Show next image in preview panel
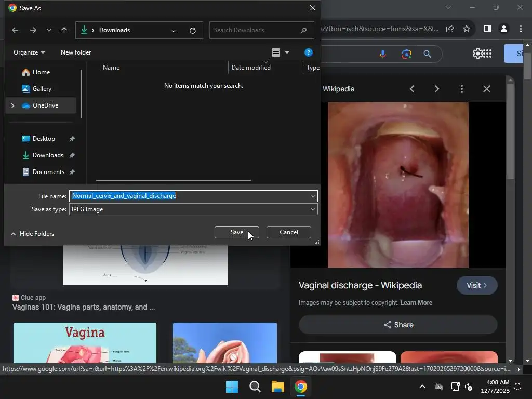 click(436, 89)
